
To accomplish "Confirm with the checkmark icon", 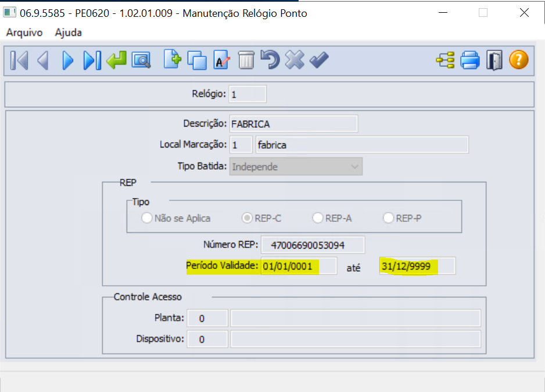I will (x=319, y=60).
